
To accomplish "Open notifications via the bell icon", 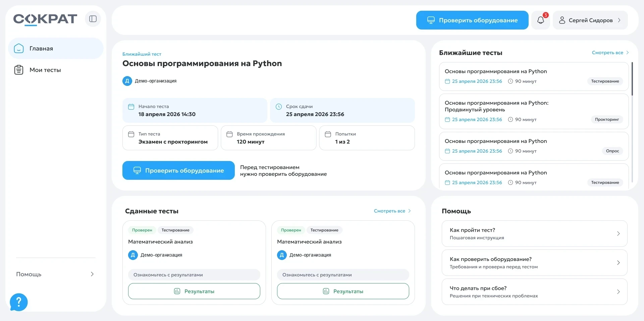I will pos(541,20).
